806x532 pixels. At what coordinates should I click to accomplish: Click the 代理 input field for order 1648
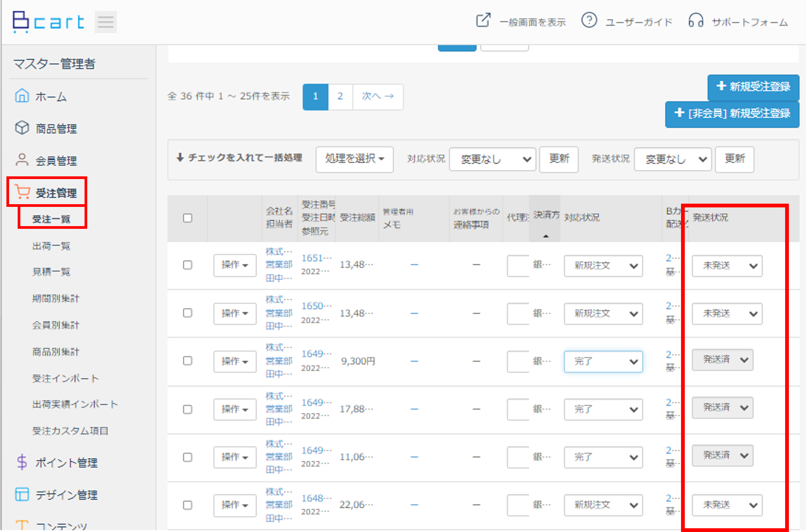518,505
